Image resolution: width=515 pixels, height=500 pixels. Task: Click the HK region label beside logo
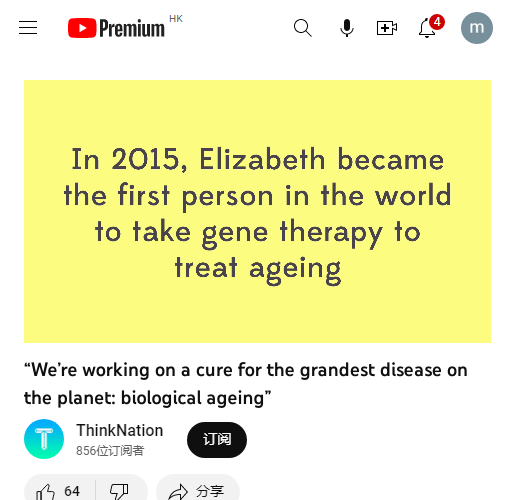click(176, 19)
